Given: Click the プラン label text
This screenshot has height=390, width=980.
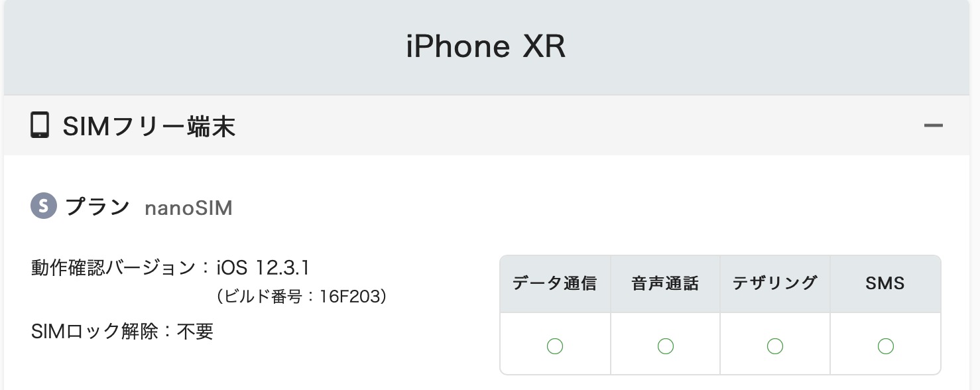Looking at the screenshot, I should tap(97, 207).
